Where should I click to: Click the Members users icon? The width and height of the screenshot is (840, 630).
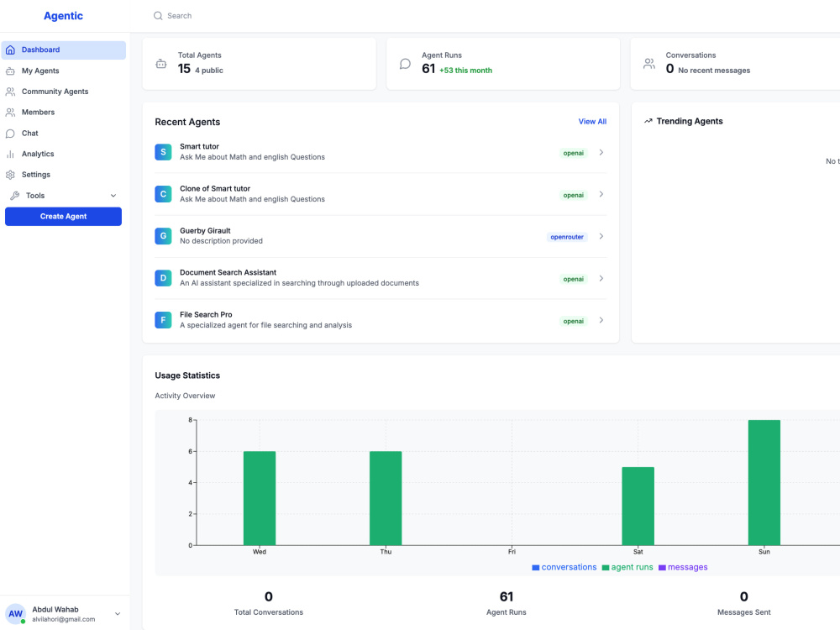pos(10,113)
